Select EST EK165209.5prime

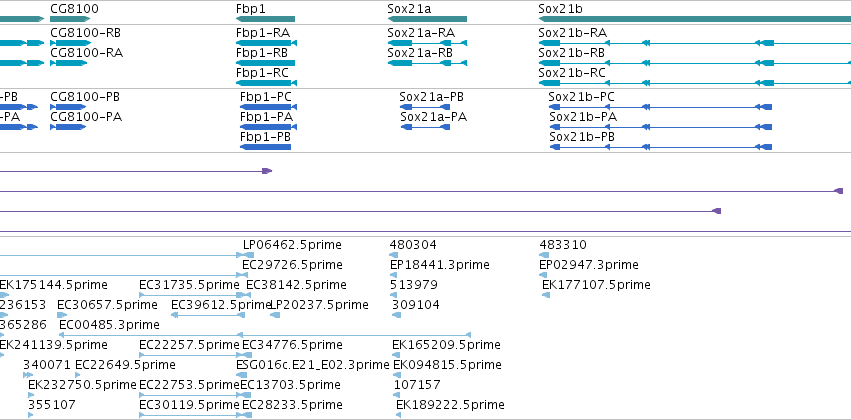tap(396, 355)
